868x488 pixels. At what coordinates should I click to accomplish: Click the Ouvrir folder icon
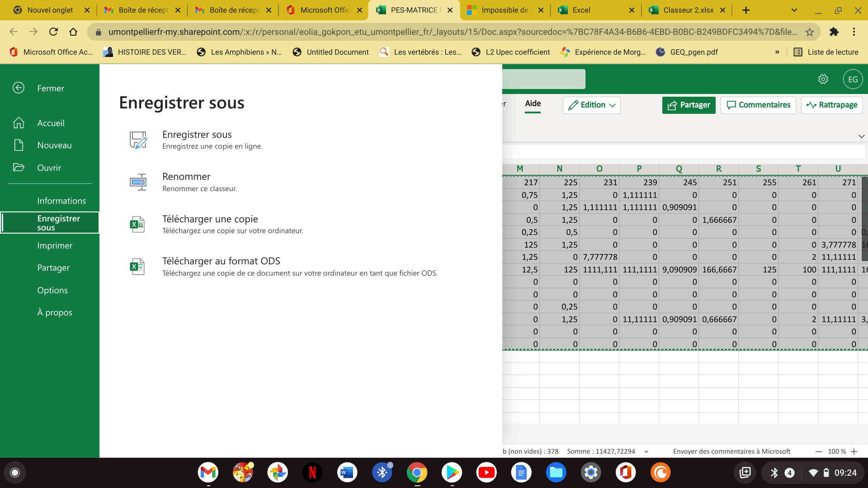(x=19, y=167)
